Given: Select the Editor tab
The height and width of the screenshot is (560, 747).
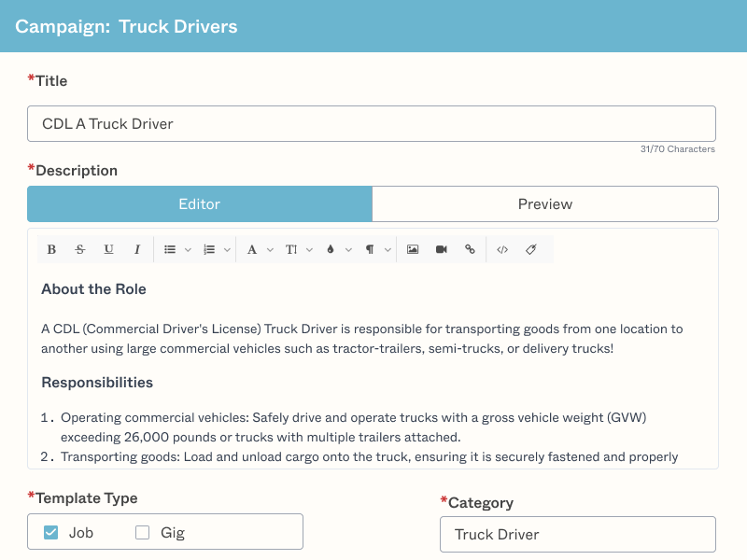Looking at the screenshot, I should tap(199, 203).
